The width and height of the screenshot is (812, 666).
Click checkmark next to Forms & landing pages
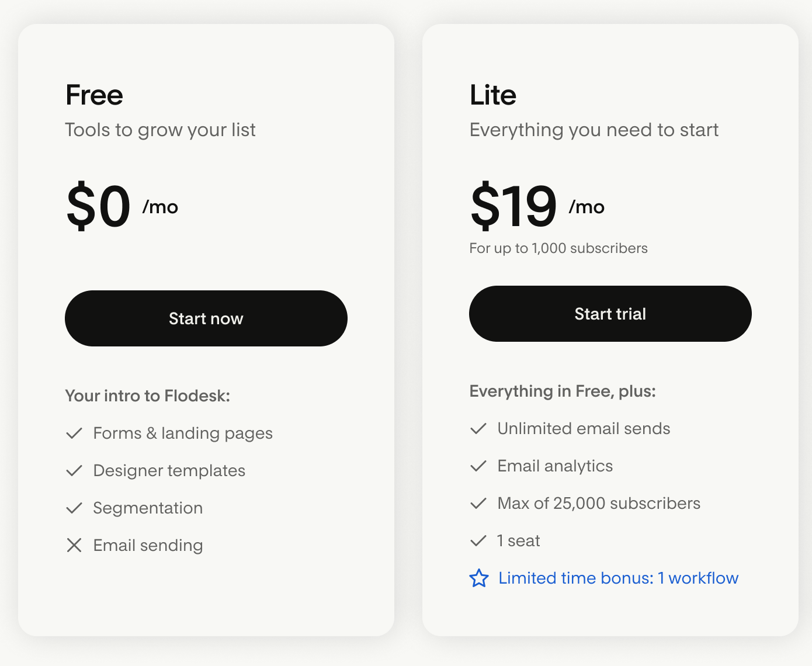click(x=74, y=433)
